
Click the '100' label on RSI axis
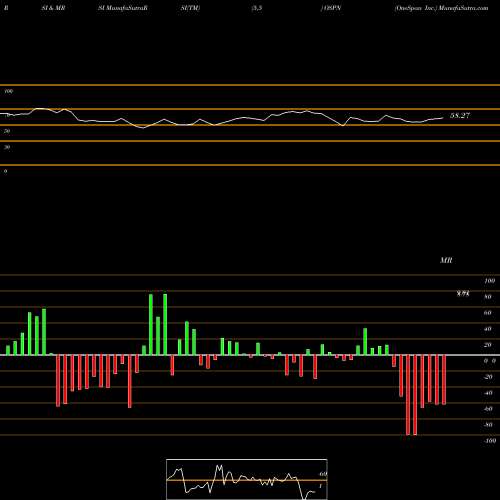coord(9,91)
